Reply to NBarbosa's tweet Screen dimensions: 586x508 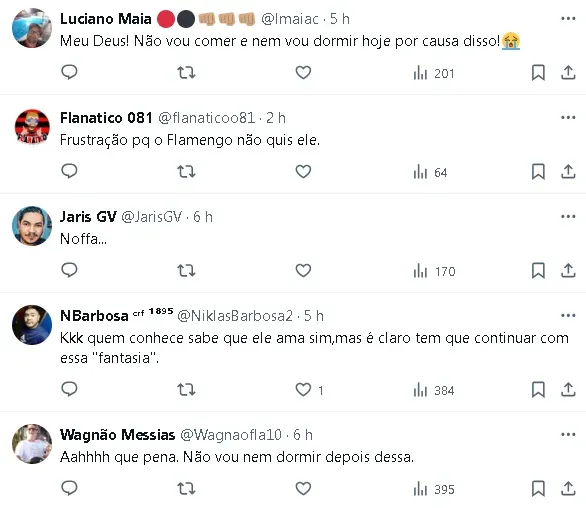point(69,389)
